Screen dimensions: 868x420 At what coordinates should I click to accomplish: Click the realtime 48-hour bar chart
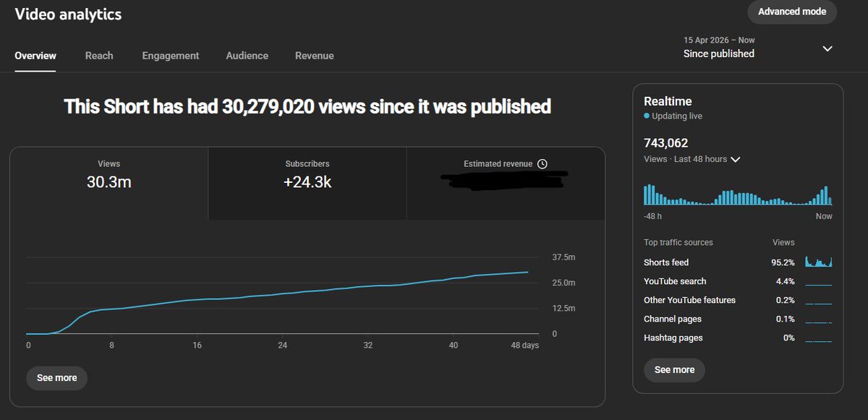point(738,194)
